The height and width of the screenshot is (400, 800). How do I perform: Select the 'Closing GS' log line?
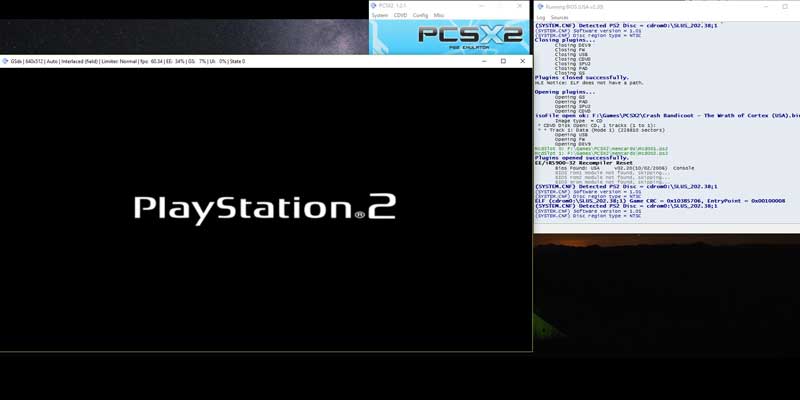tap(570, 73)
